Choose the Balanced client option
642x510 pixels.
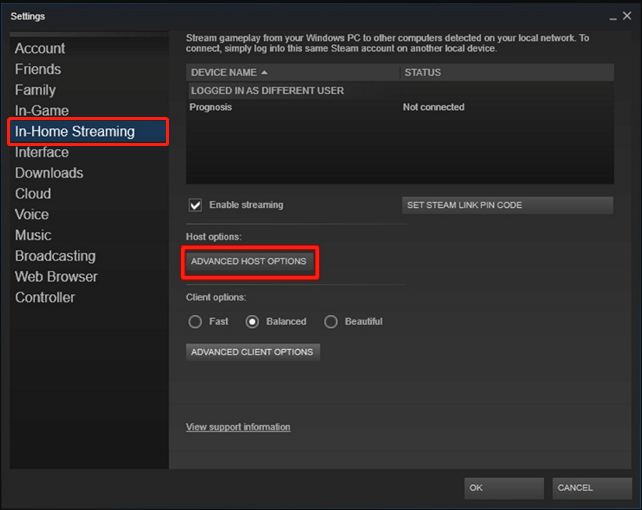pyautogui.click(x=252, y=322)
